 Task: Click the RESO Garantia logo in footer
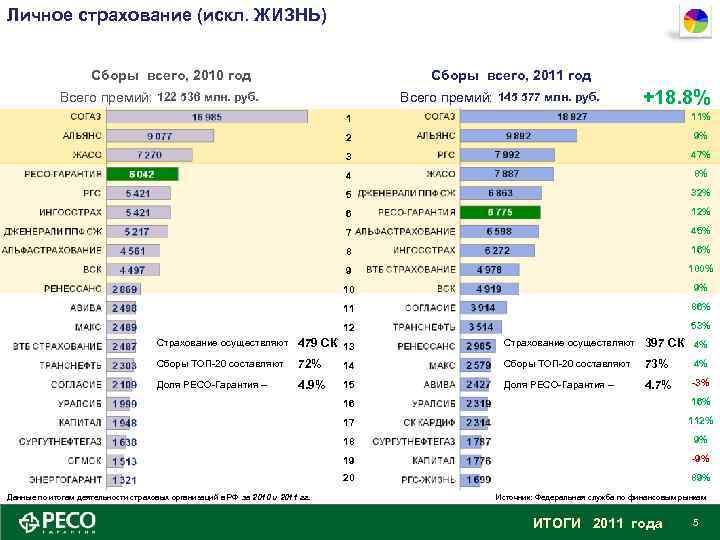(x=57, y=522)
